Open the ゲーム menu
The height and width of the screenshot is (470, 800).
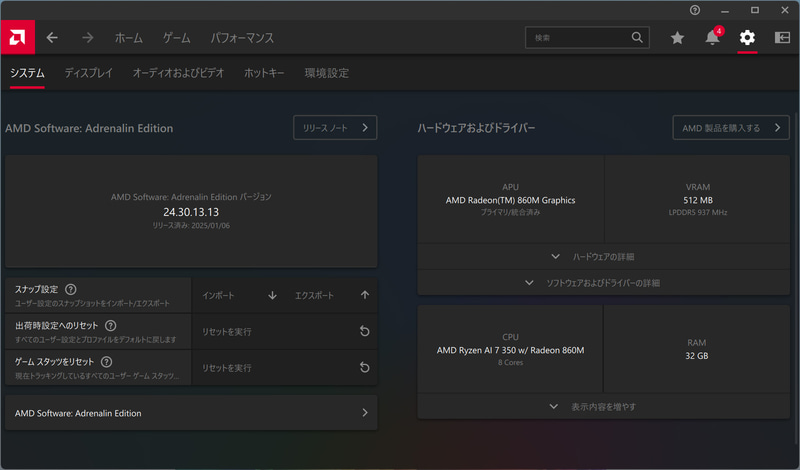pyautogui.click(x=177, y=38)
